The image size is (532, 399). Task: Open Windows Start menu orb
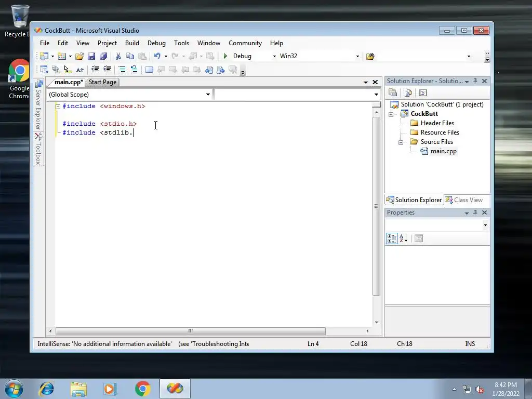[14, 389]
